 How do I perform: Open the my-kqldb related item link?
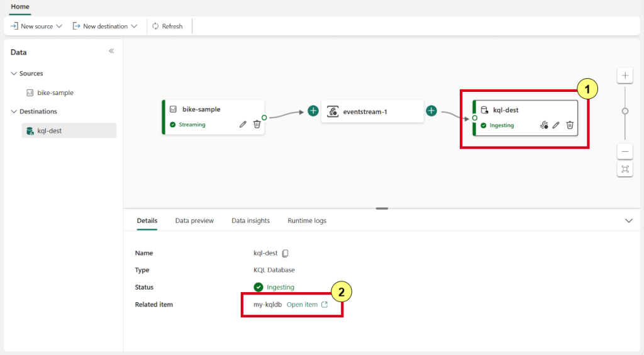tap(307, 305)
